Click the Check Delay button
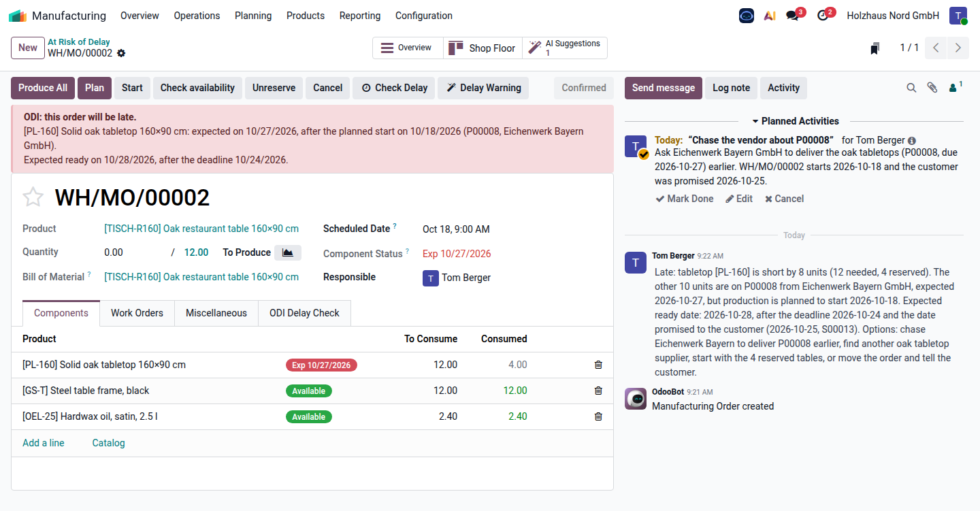The width and height of the screenshot is (980, 511). tap(394, 88)
